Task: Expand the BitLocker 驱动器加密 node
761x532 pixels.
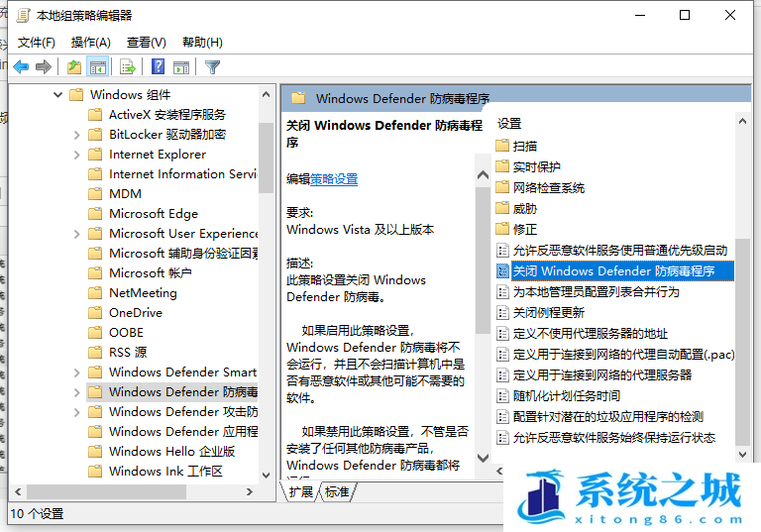Action: pyautogui.click(x=76, y=135)
